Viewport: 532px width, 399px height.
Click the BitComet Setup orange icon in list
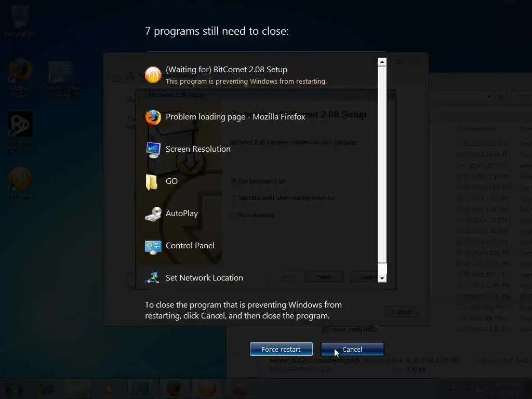(153, 75)
